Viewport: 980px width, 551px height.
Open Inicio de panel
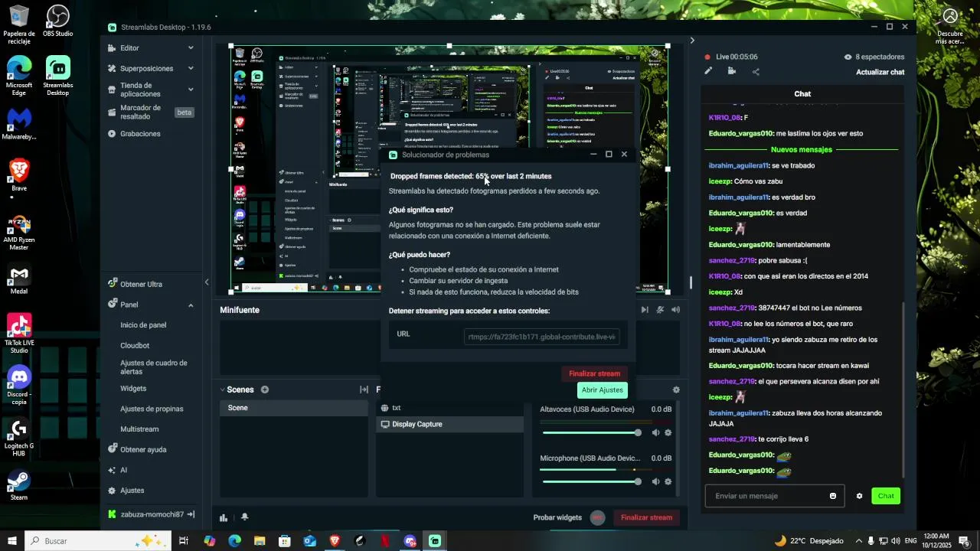click(x=143, y=325)
